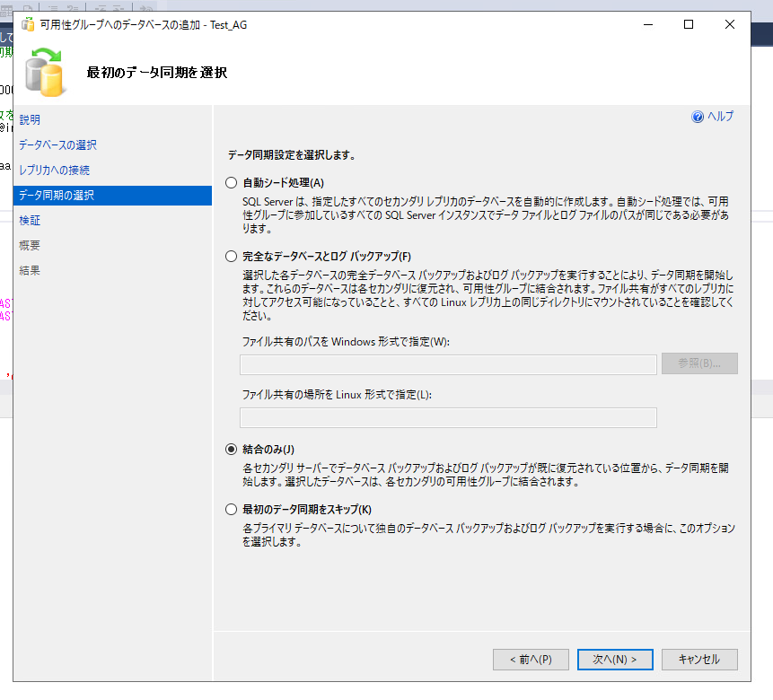Image resolution: width=773 pixels, height=700 pixels.
Task: Go to the 検証 wizard step
Action: click(x=30, y=221)
